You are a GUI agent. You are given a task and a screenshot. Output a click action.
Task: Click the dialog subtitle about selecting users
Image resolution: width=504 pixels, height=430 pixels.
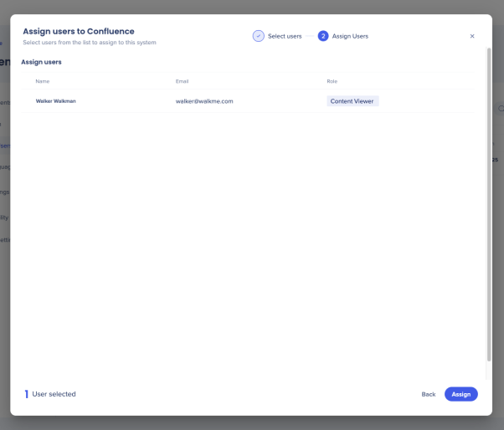89,42
